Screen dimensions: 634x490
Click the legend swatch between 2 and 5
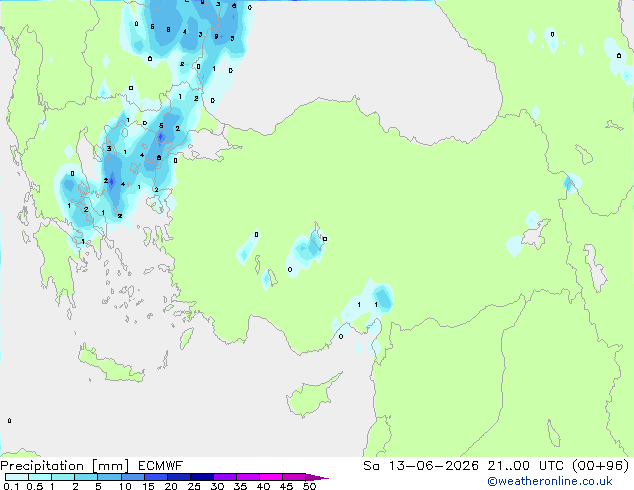(x=86, y=477)
